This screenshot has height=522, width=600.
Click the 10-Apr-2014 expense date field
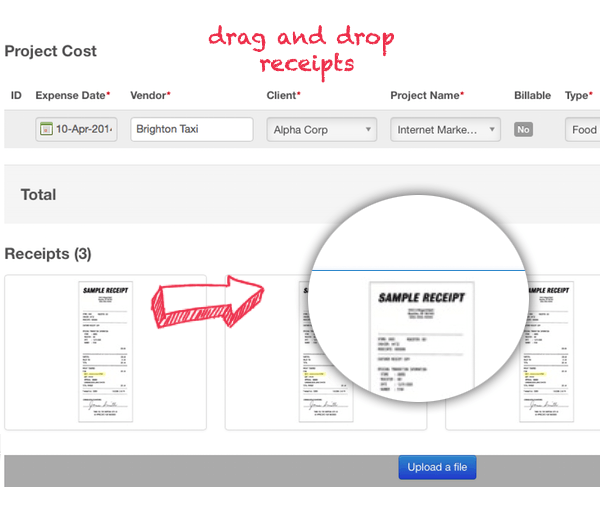pyautogui.click(x=84, y=129)
